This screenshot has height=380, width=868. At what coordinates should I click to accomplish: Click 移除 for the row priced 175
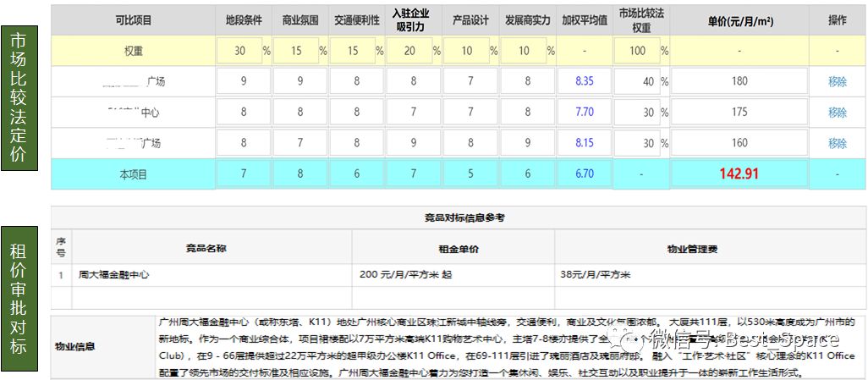[x=837, y=113]
